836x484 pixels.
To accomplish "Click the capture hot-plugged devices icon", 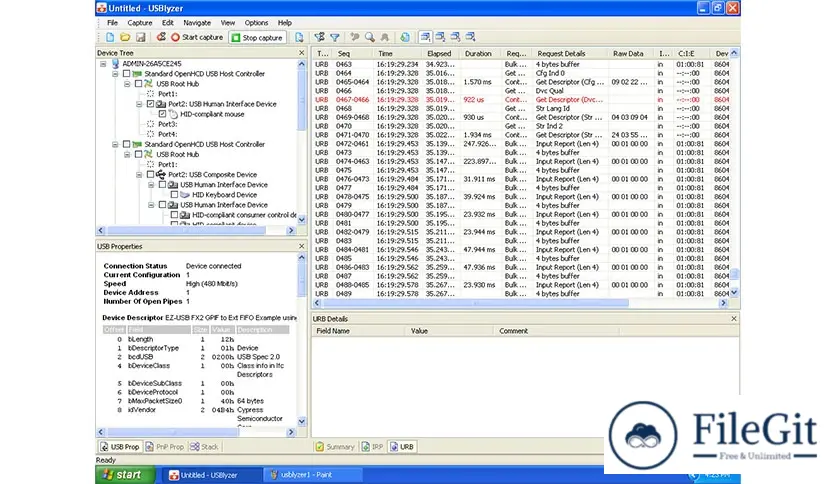I will 160,37.
